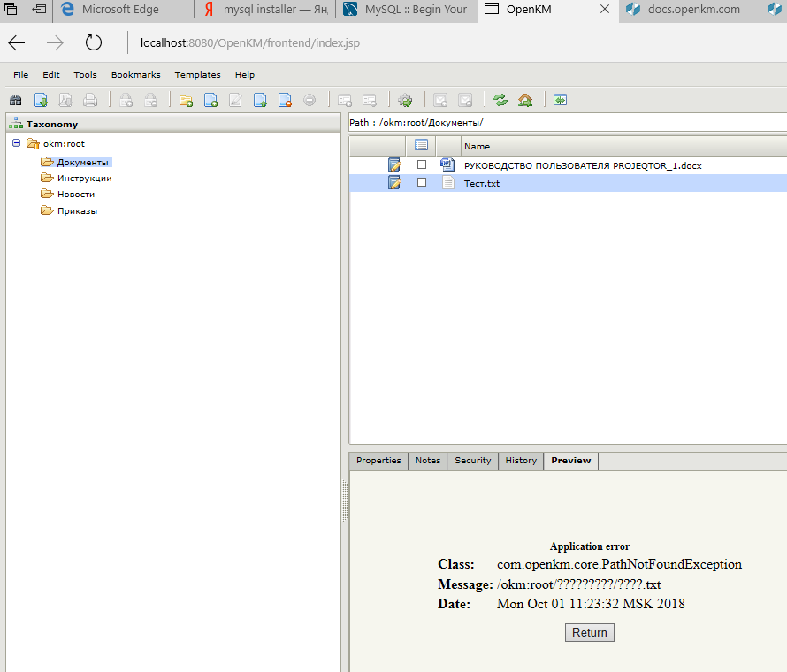Click the edit icon beside Тест.txt
The height and width of the screenshot is (672, 787).
[x=394, y=183]
